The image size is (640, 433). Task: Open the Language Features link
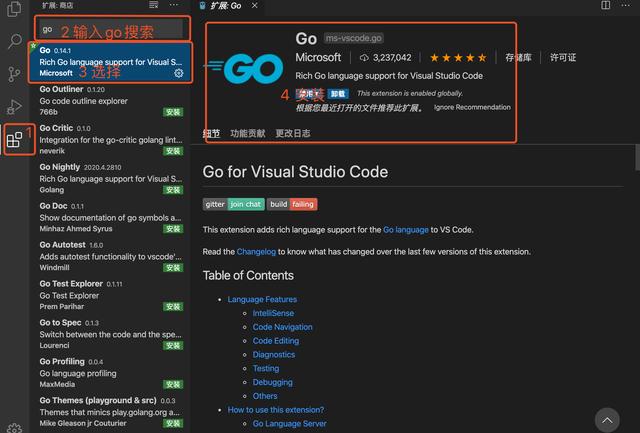point(262,300)
